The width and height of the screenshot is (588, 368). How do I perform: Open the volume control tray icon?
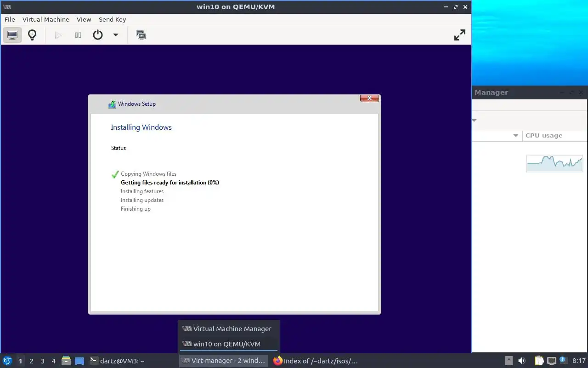(x=522, y=361)
